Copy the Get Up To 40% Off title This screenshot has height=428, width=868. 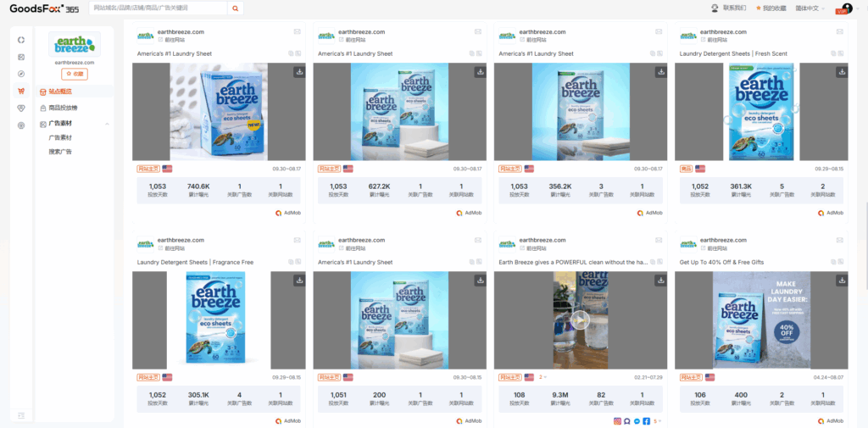pyautogui.click(x=834, y=262)
